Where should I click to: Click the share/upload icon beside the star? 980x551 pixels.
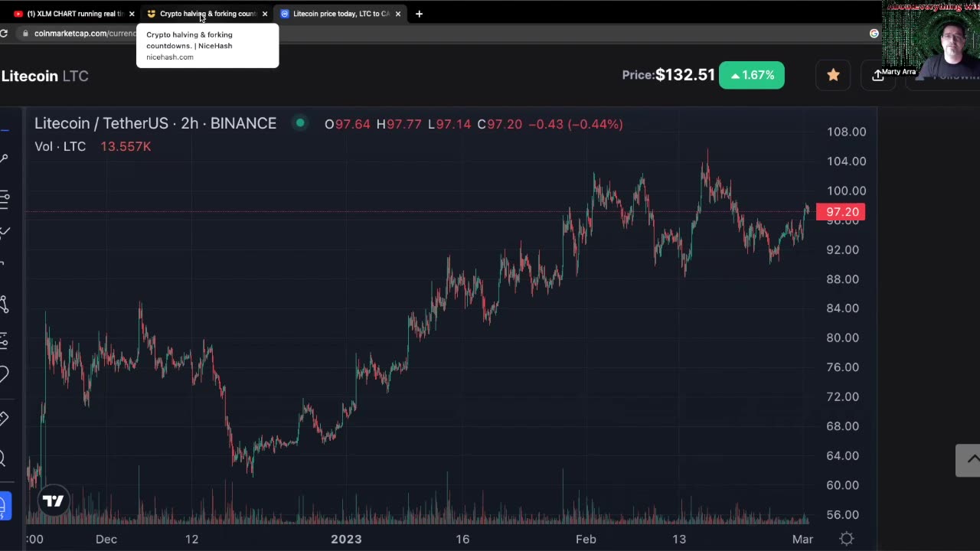877,75
